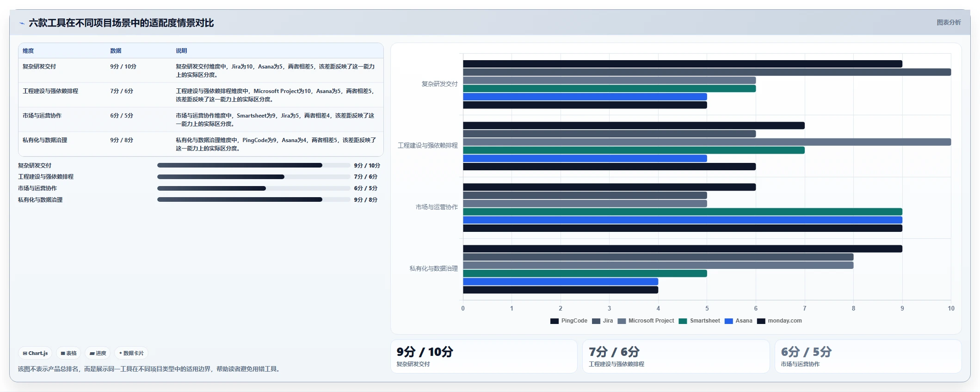Click the description mentioning Microsoft Project为10
The width and height of the screenshot is (980, 392).
[276, 95]
